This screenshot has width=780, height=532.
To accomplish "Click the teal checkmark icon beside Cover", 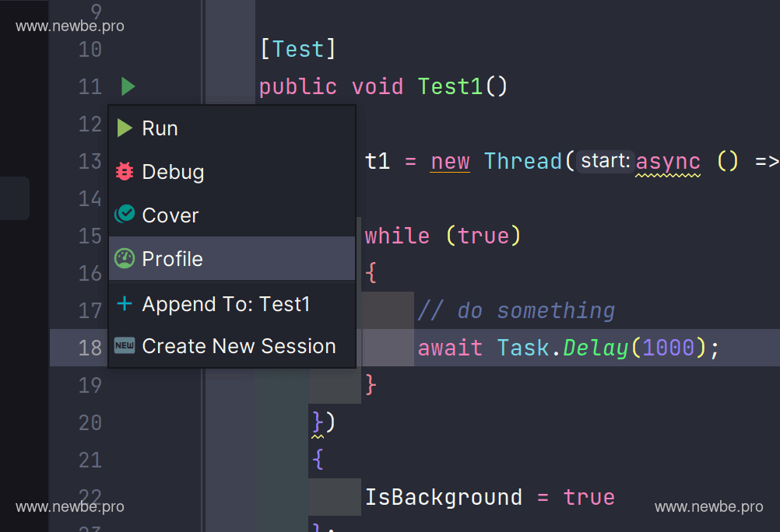I will click(125, 215).
